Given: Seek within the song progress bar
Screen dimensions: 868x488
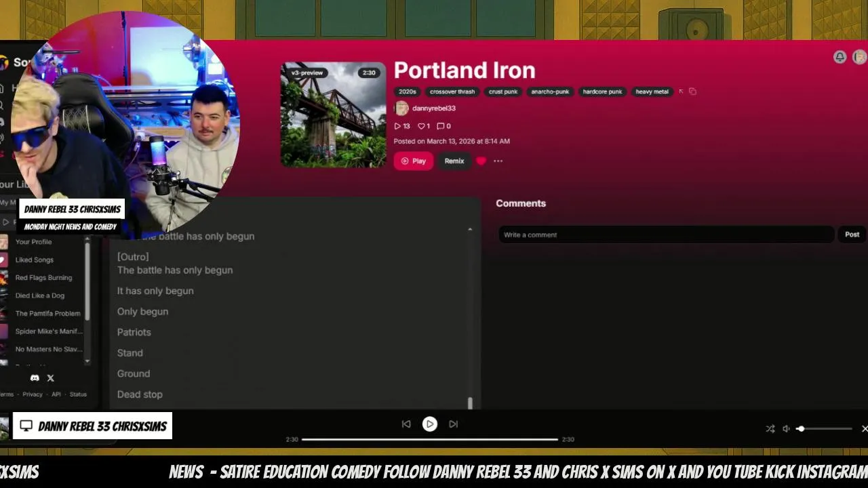Looking at the screenshot, I should (x=430, y=439).
